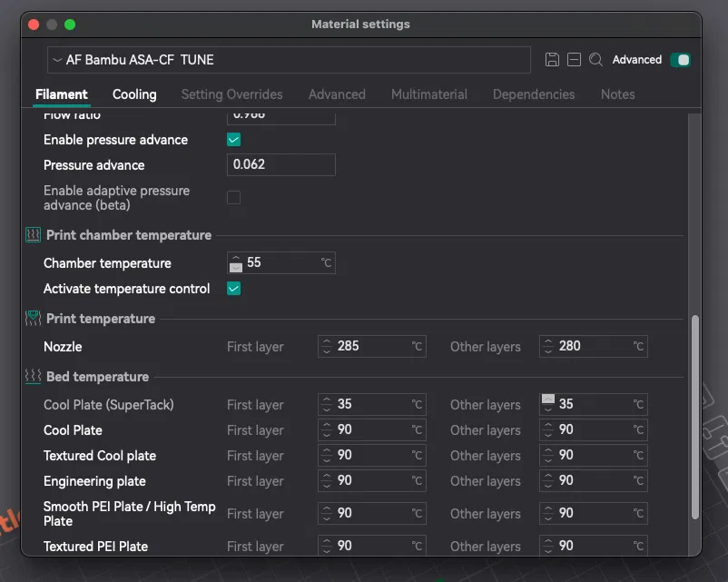Click the chamber temperature spinner arrows
This screenshot has width=728, height=582.
236,263
